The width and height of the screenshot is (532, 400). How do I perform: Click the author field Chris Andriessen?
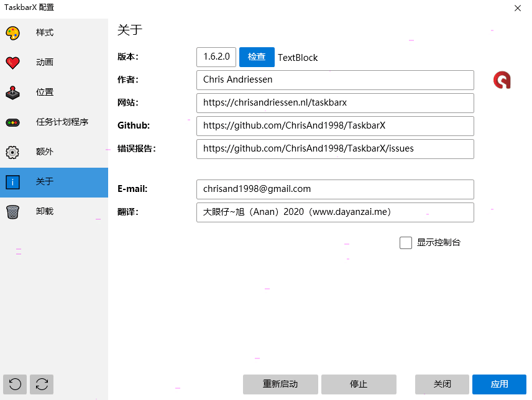[335, 80]
